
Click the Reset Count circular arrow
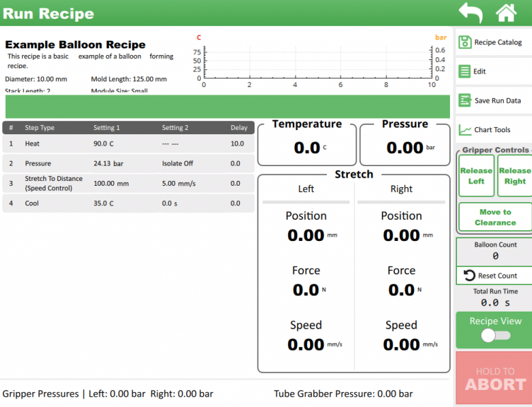pos(468,276)
